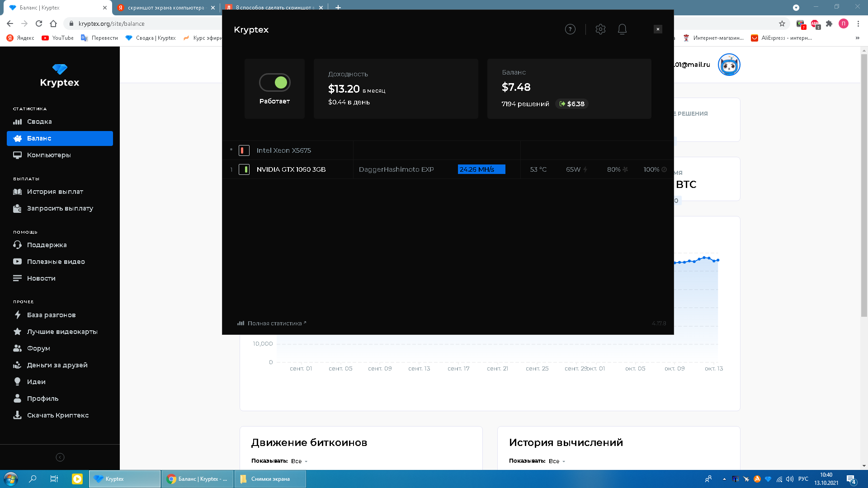
Task: Switch to 8 способов сделать скриншот tab
Action: click(274, 8)
